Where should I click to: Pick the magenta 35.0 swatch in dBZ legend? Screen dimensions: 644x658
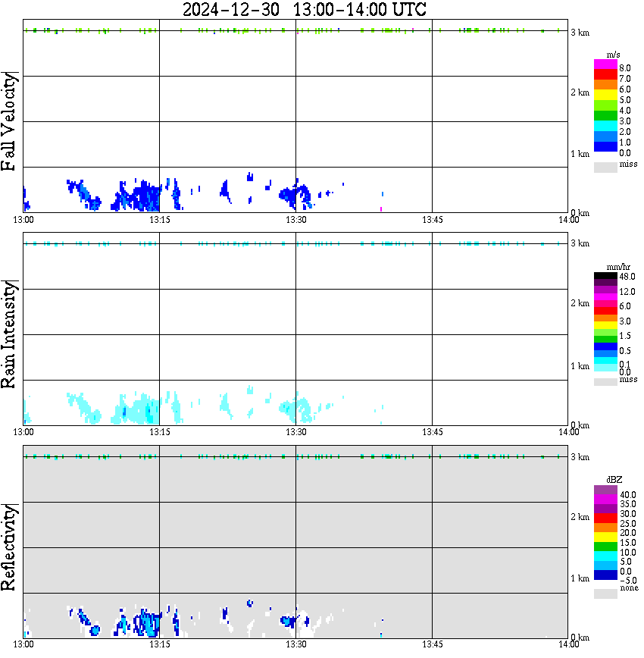606,500
